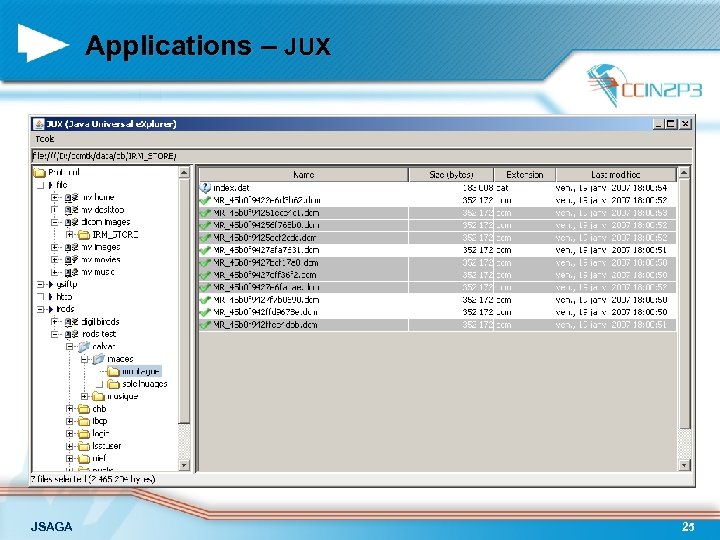
Task: Click the login folder icon
Action: [84, 433]
